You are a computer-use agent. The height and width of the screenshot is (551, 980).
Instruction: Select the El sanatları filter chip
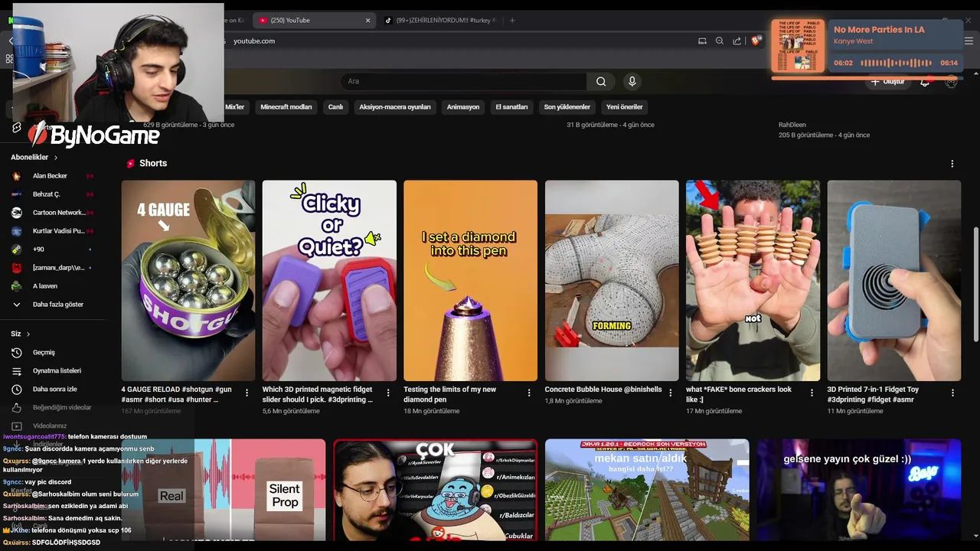pos(511,107)
